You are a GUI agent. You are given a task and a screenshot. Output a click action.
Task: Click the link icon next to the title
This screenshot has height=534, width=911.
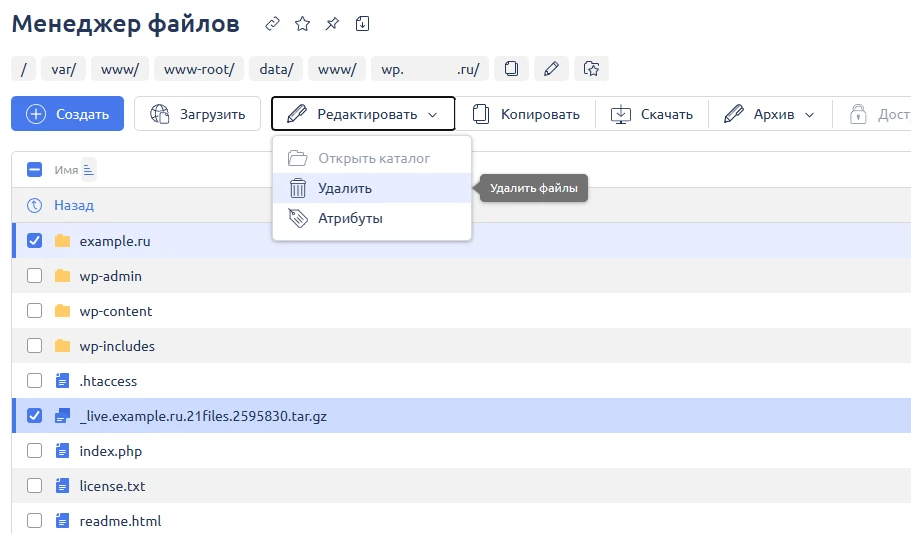click(x=273, y=23)
